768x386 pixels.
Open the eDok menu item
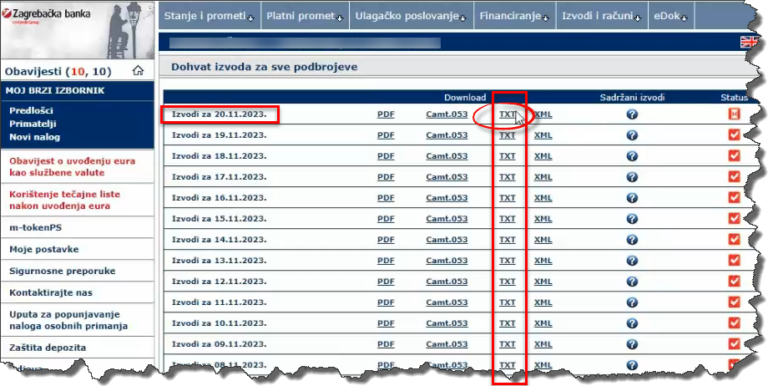point(671,16)
